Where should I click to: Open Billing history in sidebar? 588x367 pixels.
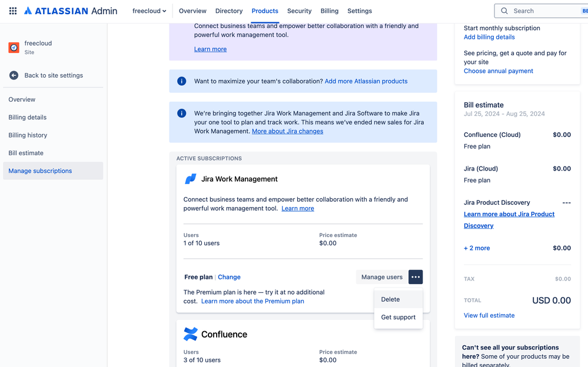(53, 135)
